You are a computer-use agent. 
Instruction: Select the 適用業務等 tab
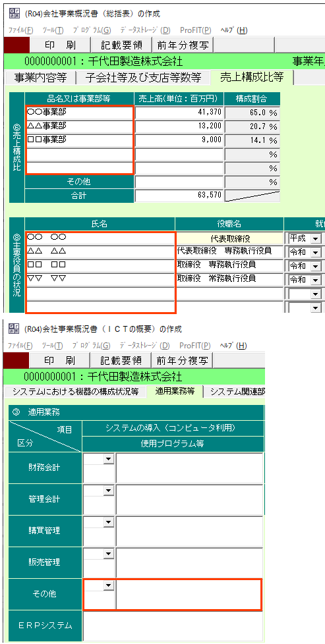click(x=175, y=391)
